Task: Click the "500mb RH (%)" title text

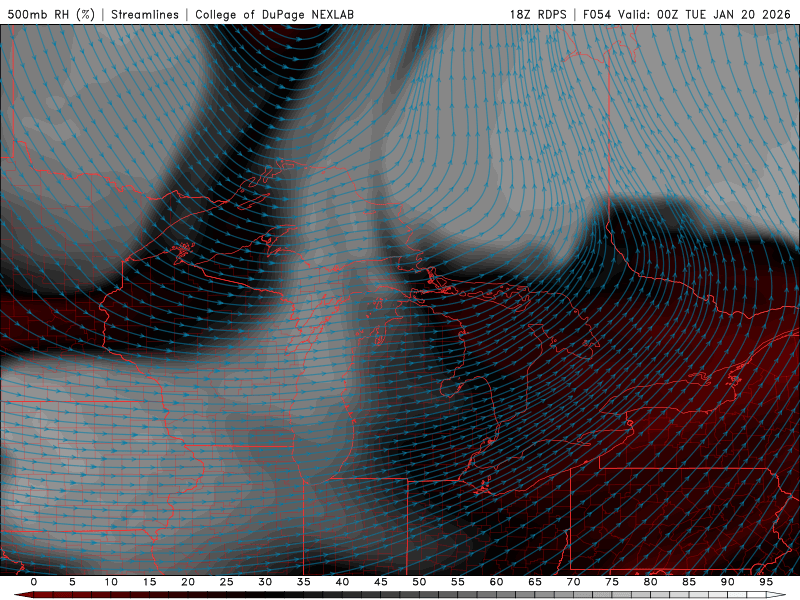Action: pos(51,14)
